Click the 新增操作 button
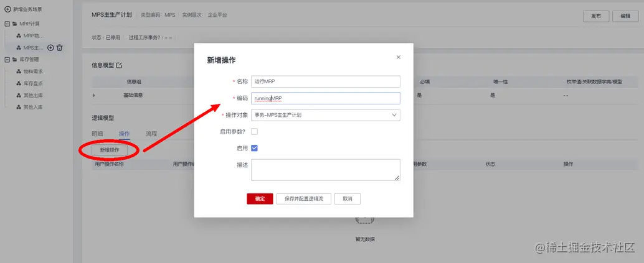Image resolution: width=644 pixels, height=263 pixels. (x=110, y=150)
